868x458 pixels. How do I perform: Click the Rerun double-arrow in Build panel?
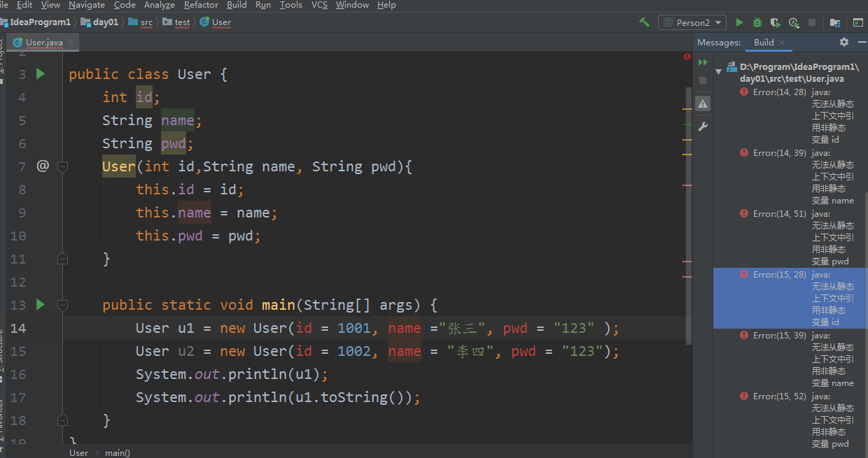click(x=703, y=62)
